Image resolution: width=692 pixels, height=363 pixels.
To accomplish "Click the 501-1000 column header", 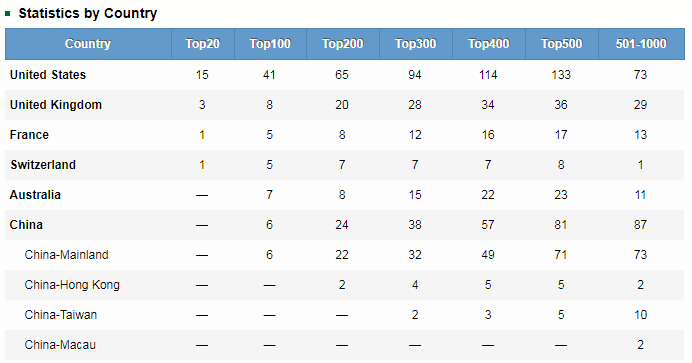I will 641,44.
